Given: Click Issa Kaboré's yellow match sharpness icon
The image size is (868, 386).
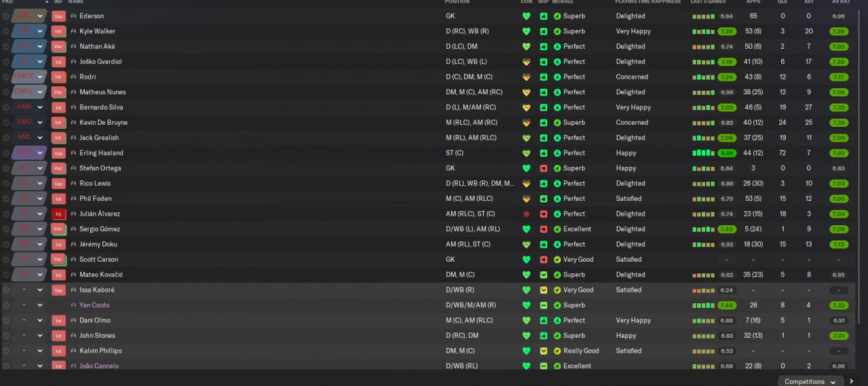Looking at the screenshot, I should pyautogui.click(x=543, y=290).
